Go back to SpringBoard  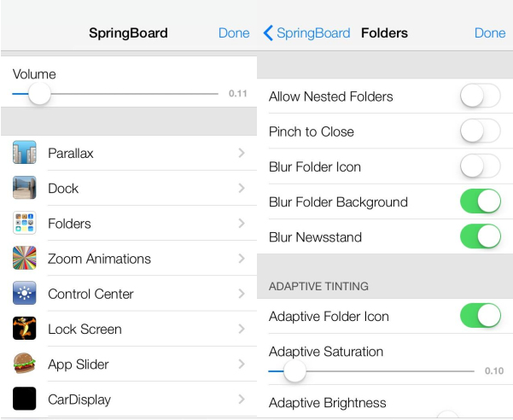307,33
